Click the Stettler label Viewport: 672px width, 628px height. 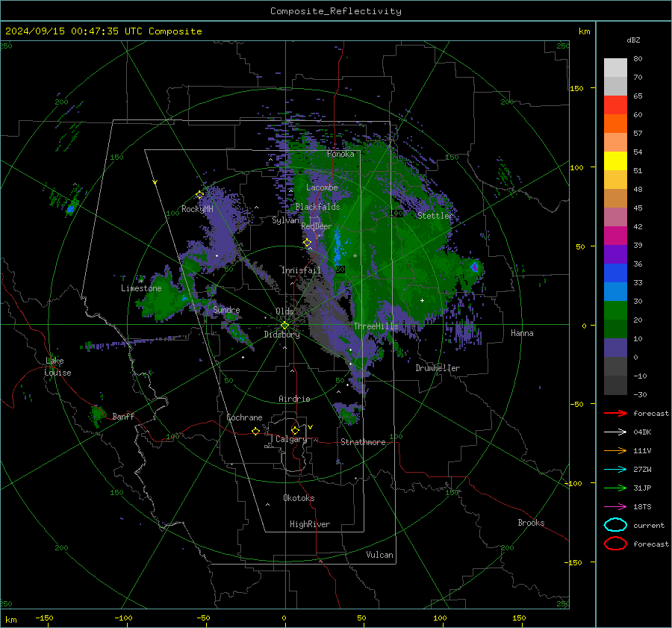click(x=435, y=216)
